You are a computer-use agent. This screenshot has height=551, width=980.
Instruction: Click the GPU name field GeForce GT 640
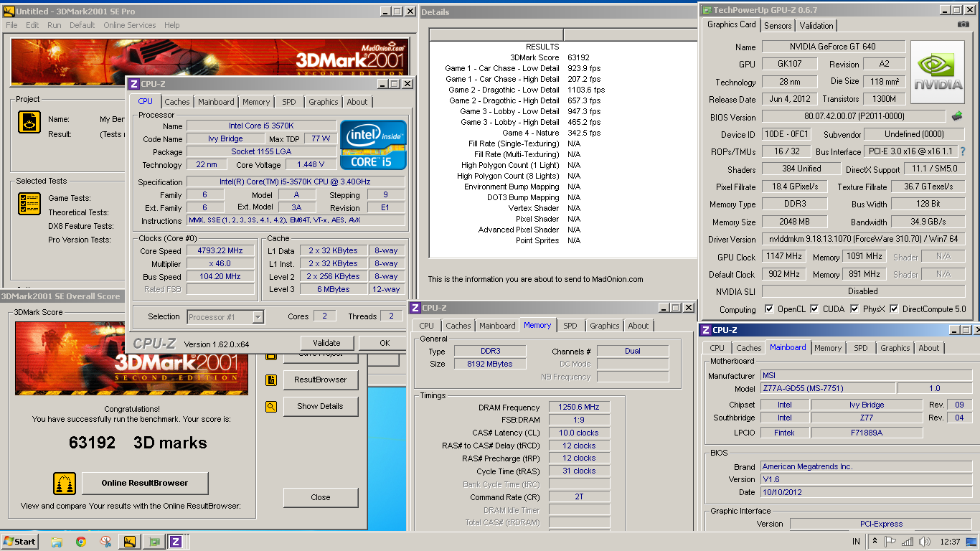(833, 47)
